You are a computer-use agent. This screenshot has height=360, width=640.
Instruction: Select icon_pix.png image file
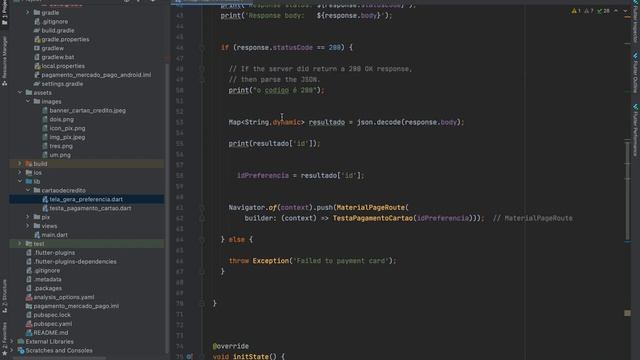click(67, 128)
